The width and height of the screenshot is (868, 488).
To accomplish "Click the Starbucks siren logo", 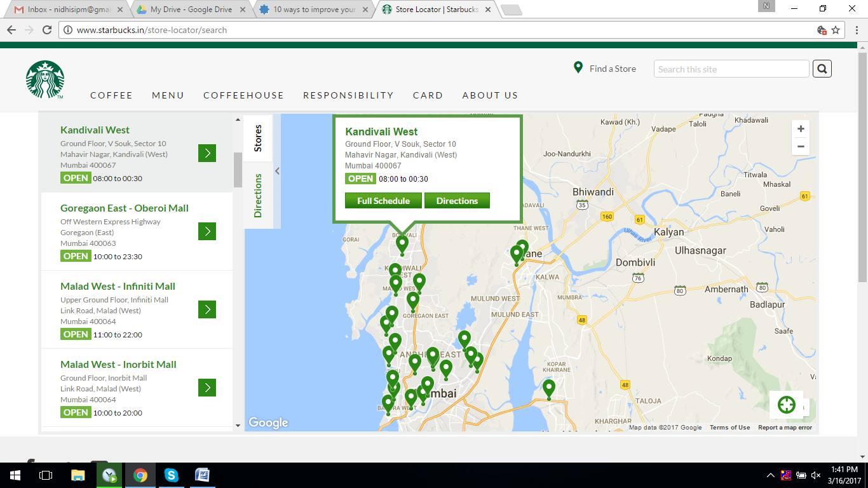I will point(45,79).
